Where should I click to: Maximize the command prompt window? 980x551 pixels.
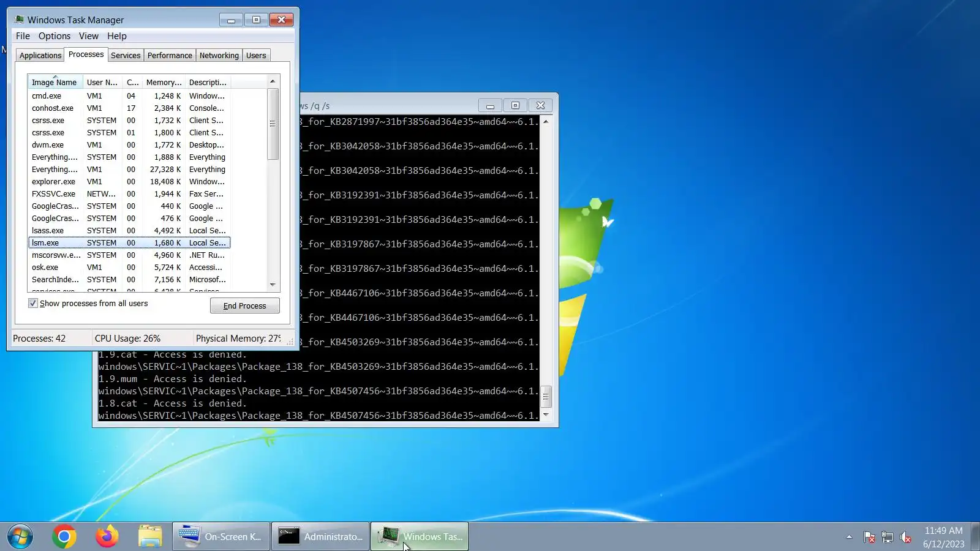tap(515, 105)
